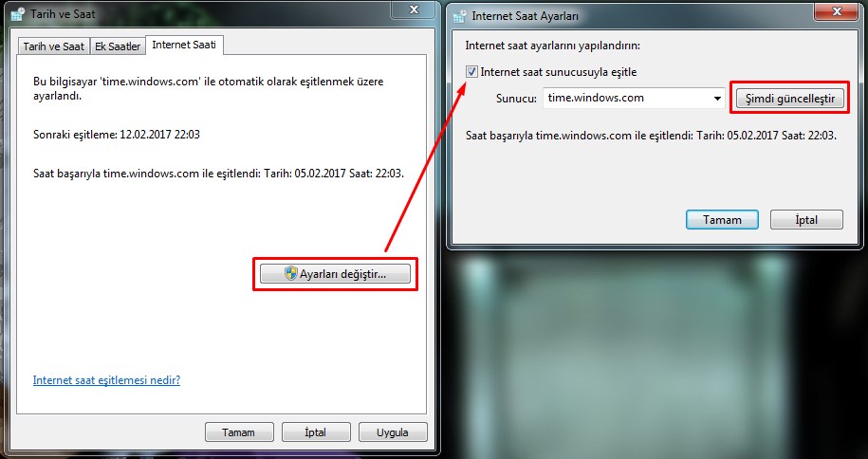Uncheck Internet saat sunucusuyla eşitle

472,71
